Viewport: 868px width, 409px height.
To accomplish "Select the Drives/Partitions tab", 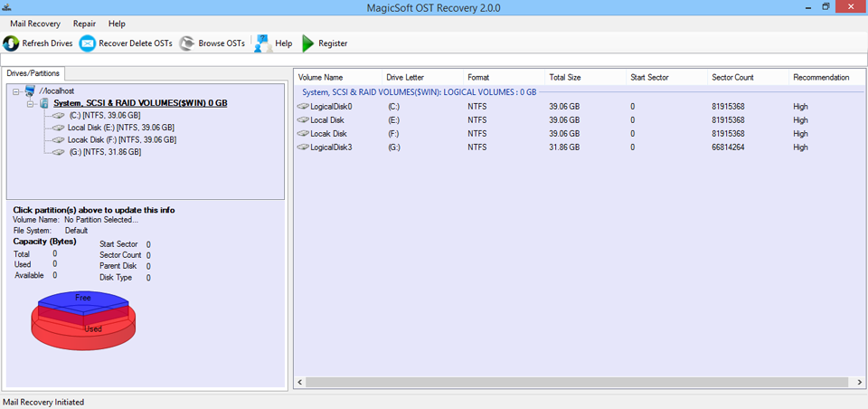I will (x=33, y=73).
